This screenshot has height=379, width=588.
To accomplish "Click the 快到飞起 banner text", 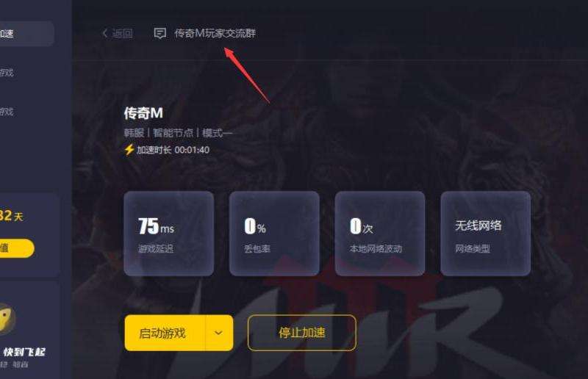I will [x=24, y=352].
